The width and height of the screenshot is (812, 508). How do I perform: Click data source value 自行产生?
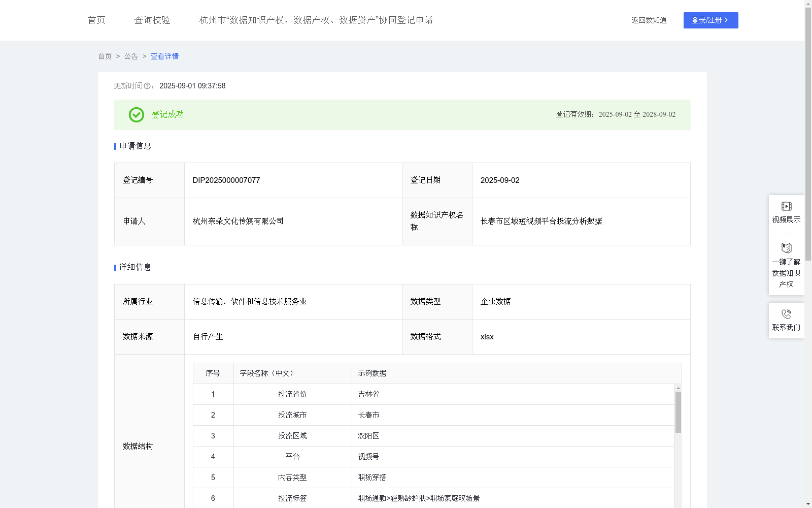coord(208,337)
